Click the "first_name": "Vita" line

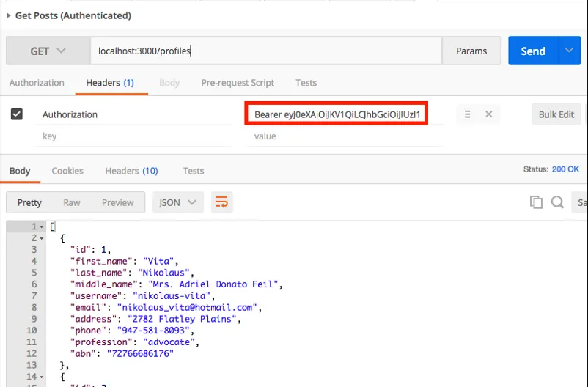click(124, 261)
